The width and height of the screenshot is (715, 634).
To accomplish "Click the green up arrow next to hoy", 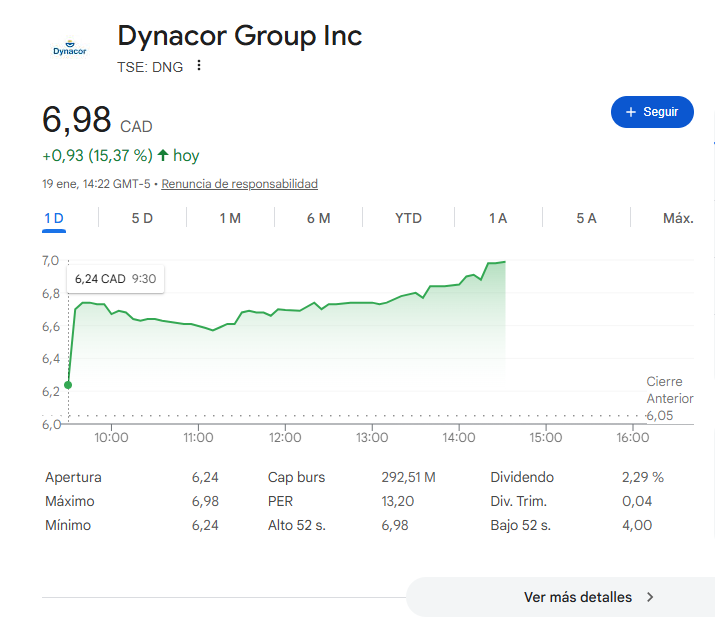I will coord(163,155).
